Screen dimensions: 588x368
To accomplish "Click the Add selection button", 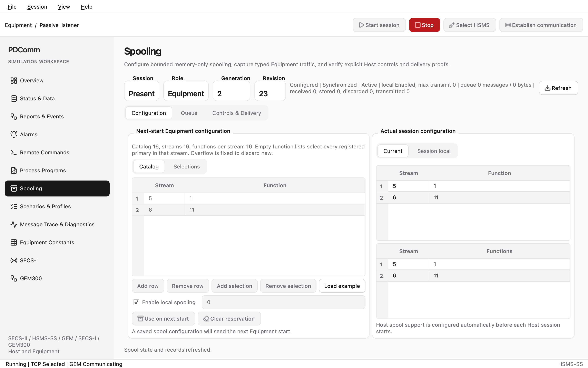I will [234, 286].
